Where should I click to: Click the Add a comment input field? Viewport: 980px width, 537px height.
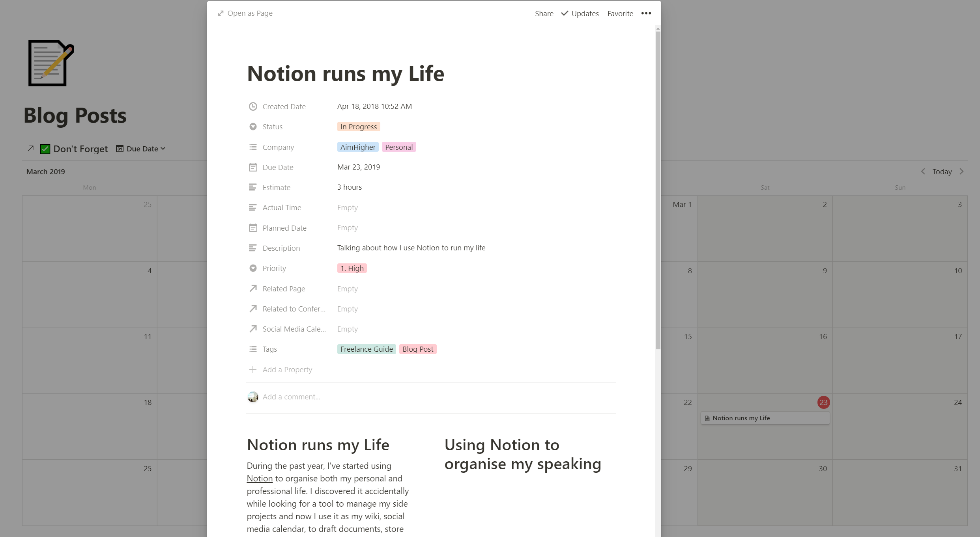[x=292, y=397]
